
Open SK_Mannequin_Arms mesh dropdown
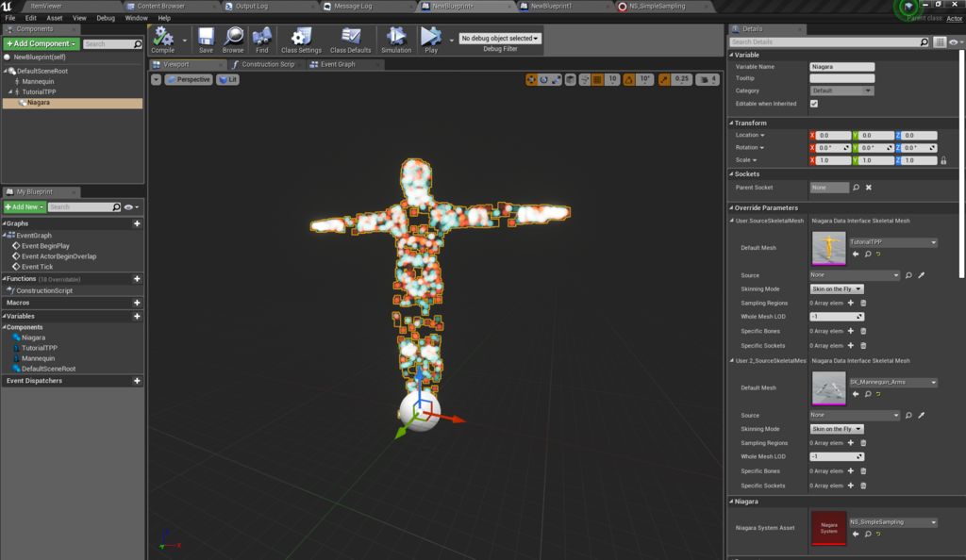click(893, 382)
